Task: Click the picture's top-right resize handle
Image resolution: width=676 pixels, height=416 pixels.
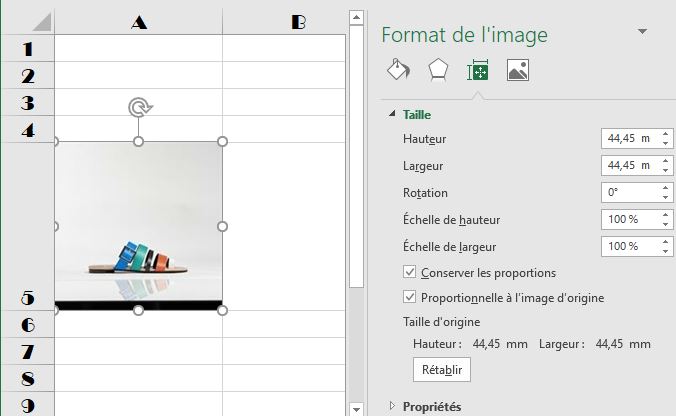Action: (x=222, y=141)
